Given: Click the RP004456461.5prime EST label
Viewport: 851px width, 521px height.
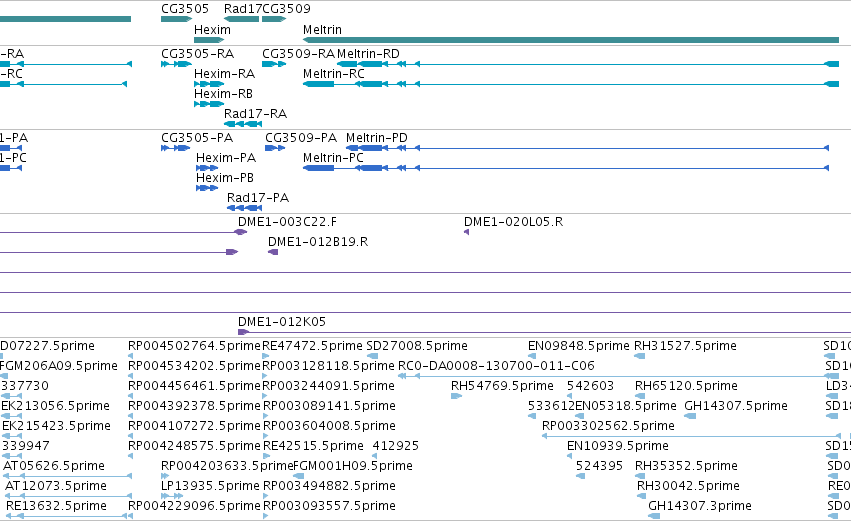Looking at the screenshot, I should [x=194, y=386].
